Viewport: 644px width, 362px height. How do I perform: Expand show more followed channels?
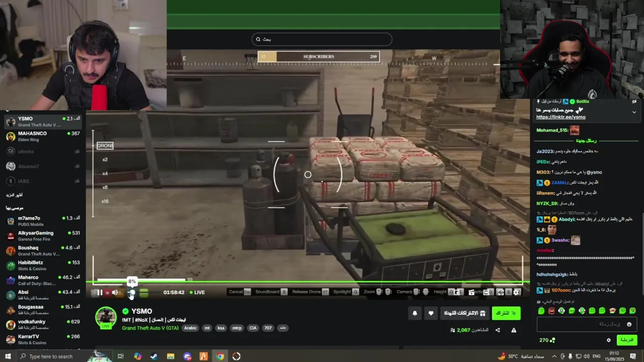(14, 195)
